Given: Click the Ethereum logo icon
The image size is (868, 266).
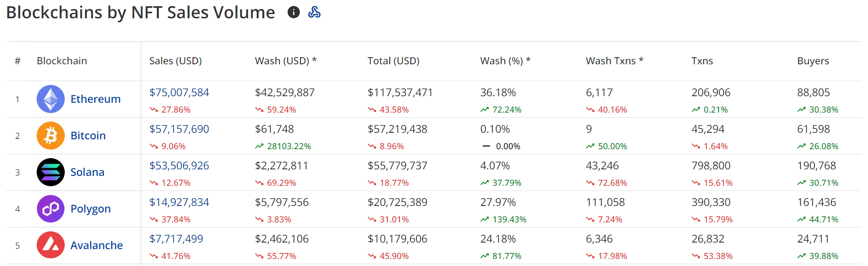Looking at the screenshot, I should [x=51, y=99].
